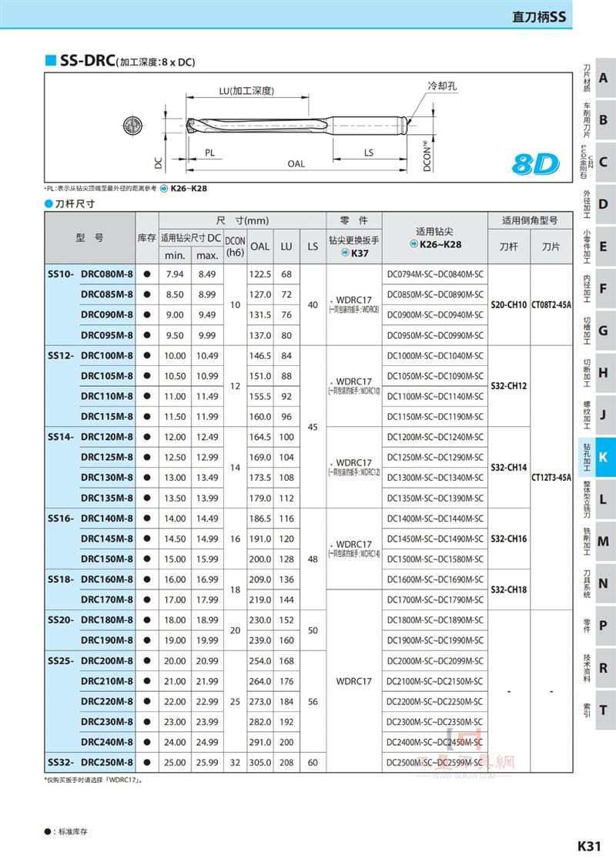The image size is (616, 863).
Task: Click the stock dot legend icon at the bottom
Action: [48, 831]
